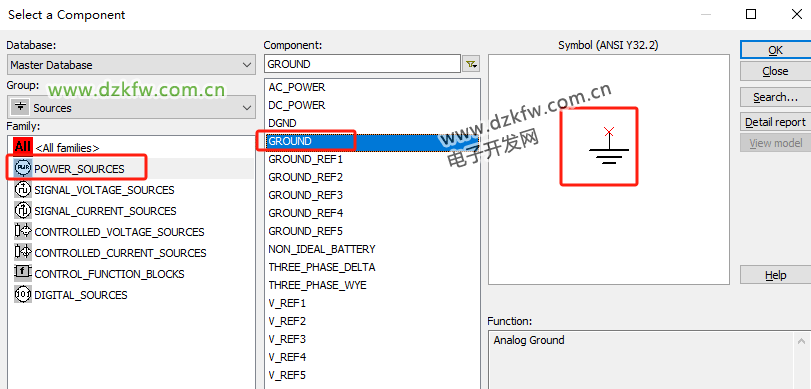
Task: Open the Search... dialog button
Action: pos(775,97)
